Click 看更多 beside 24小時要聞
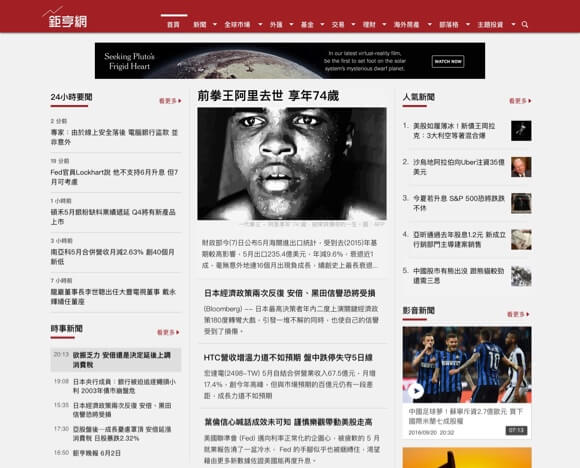 point(170,101)
